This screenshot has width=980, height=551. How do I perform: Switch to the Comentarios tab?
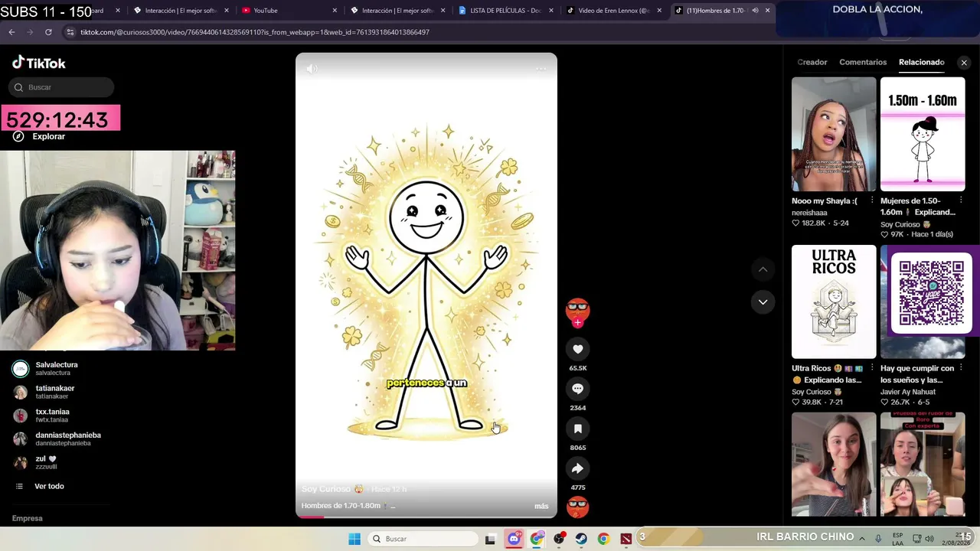click(863, 62)
